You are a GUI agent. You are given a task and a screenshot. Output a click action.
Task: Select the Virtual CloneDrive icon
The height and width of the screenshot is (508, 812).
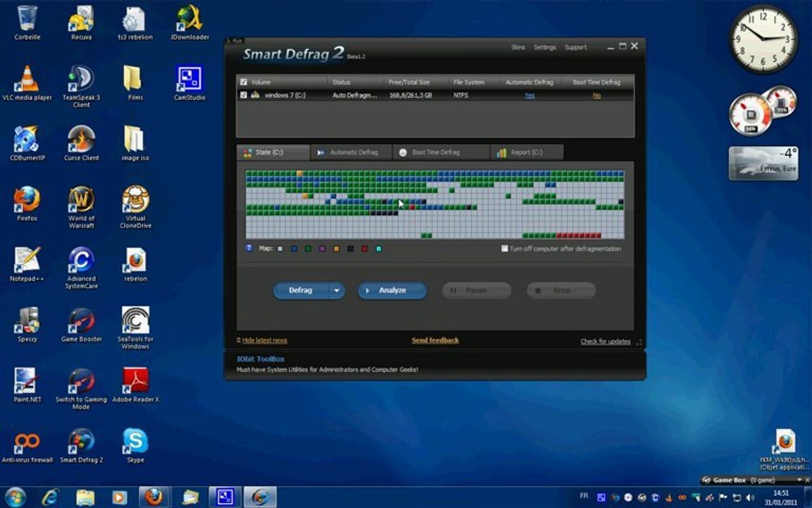[x=135, y=207]
